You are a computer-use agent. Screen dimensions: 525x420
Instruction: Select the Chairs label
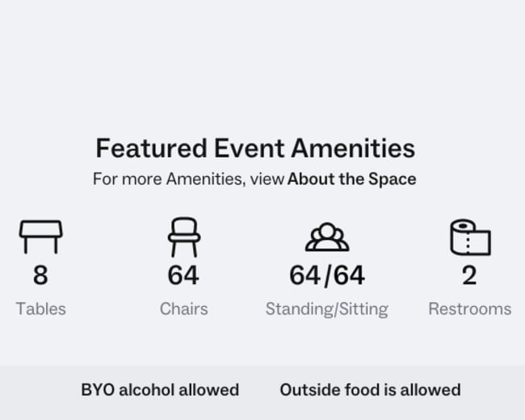tap(184, 309)
